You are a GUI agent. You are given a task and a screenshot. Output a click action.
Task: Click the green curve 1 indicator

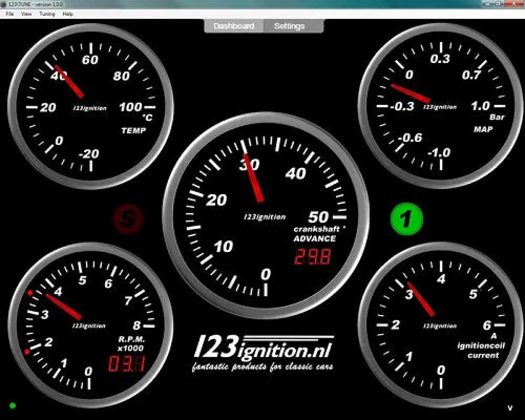point(406,219)
